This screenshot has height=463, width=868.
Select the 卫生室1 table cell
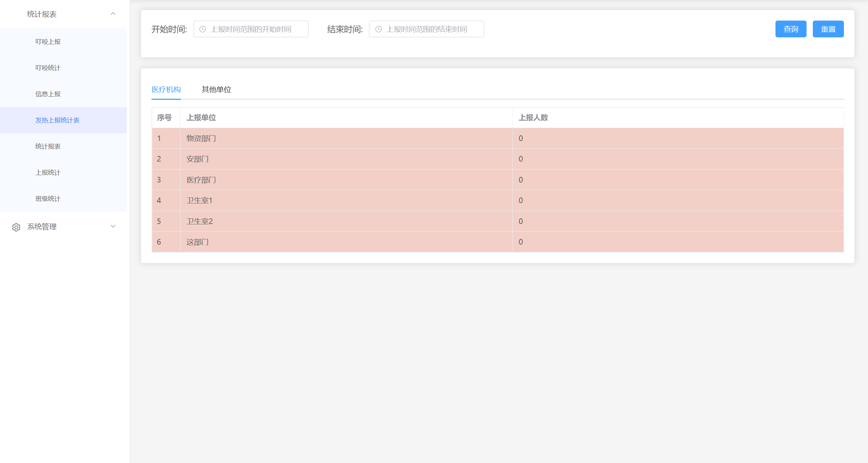tap(346, 201)
